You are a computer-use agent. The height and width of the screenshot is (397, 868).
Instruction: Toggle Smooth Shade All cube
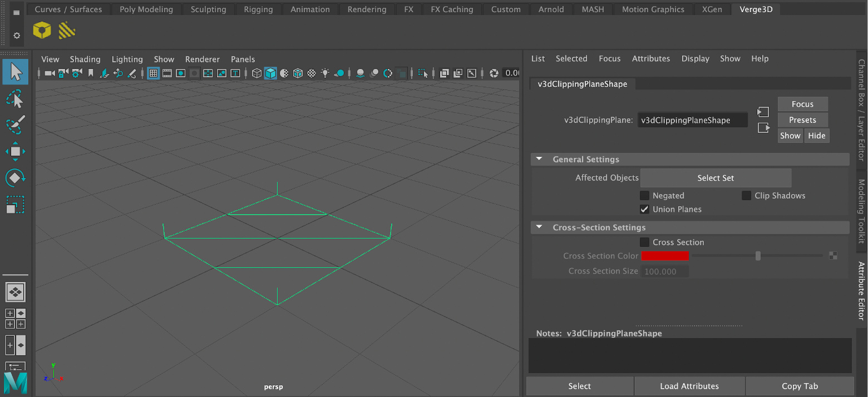(x=270, y=73)
